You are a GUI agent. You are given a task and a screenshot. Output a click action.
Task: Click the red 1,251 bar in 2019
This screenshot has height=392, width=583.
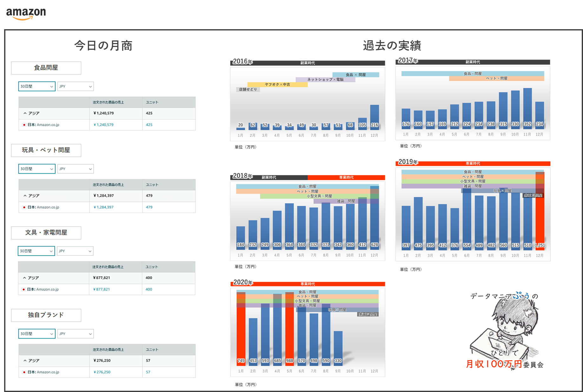(540, 211)
